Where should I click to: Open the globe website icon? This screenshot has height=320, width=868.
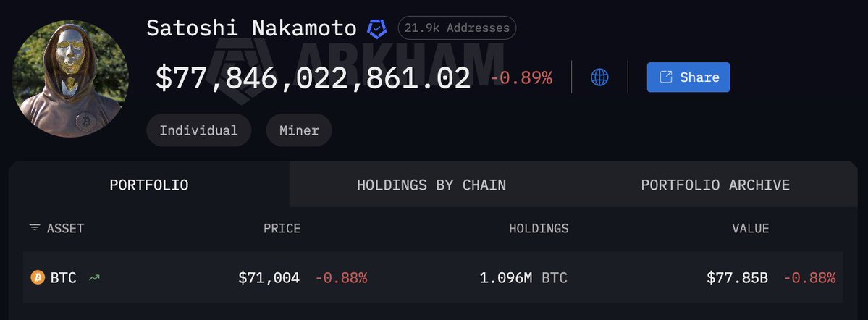(599, 77)
